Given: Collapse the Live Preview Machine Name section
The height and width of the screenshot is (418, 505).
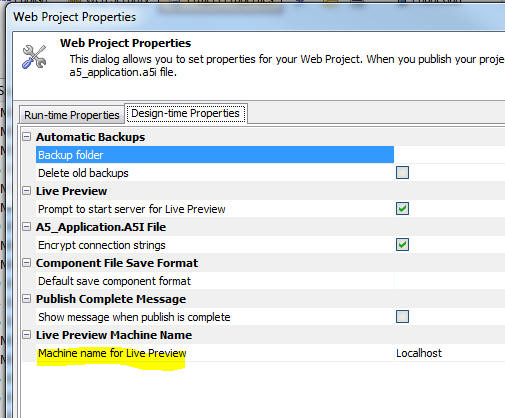Looking at the screenshot, I should click(x=27, y=335).
